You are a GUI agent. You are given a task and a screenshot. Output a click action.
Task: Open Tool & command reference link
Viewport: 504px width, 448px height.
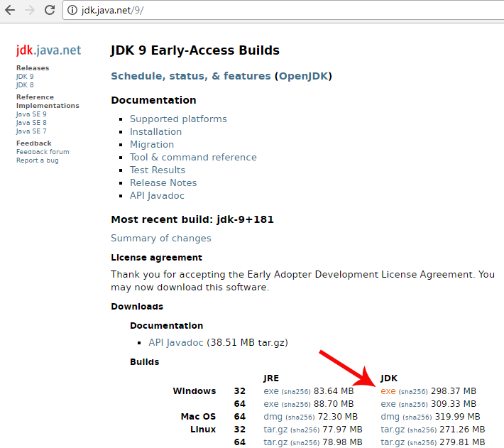click(193, 157)
